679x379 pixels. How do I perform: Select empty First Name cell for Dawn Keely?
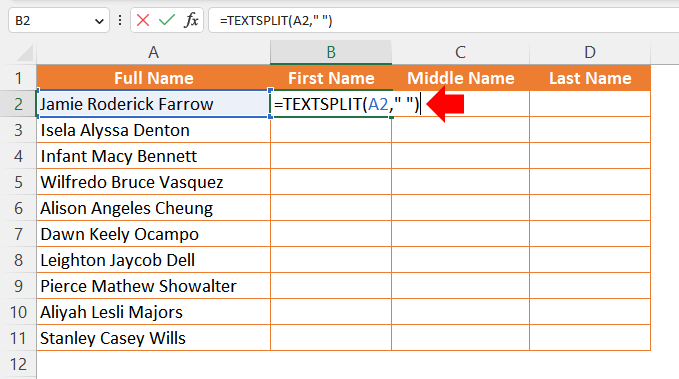click(331, 234)
